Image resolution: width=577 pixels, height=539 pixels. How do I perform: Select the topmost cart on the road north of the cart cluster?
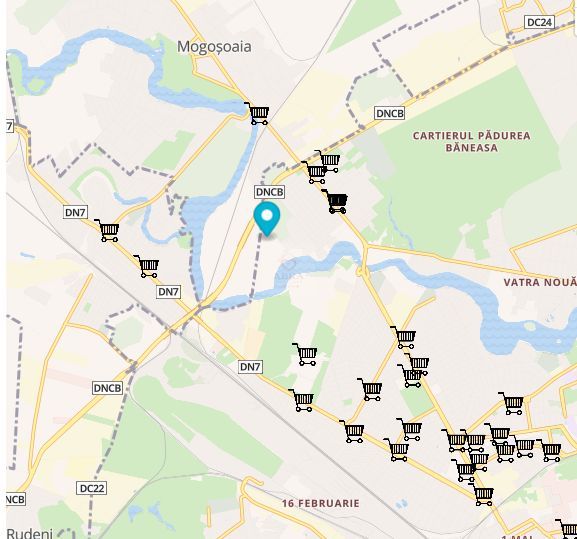tap(404, 337)
